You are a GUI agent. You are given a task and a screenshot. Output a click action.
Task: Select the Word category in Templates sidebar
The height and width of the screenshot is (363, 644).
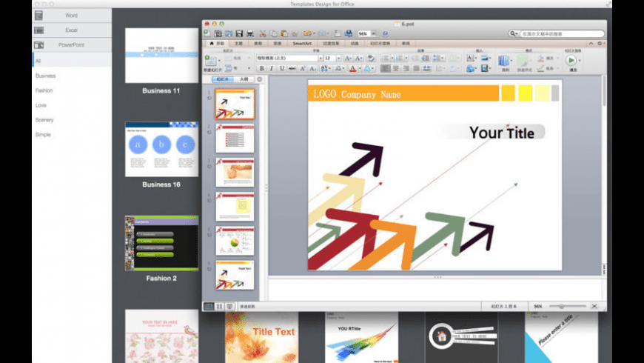72,16
